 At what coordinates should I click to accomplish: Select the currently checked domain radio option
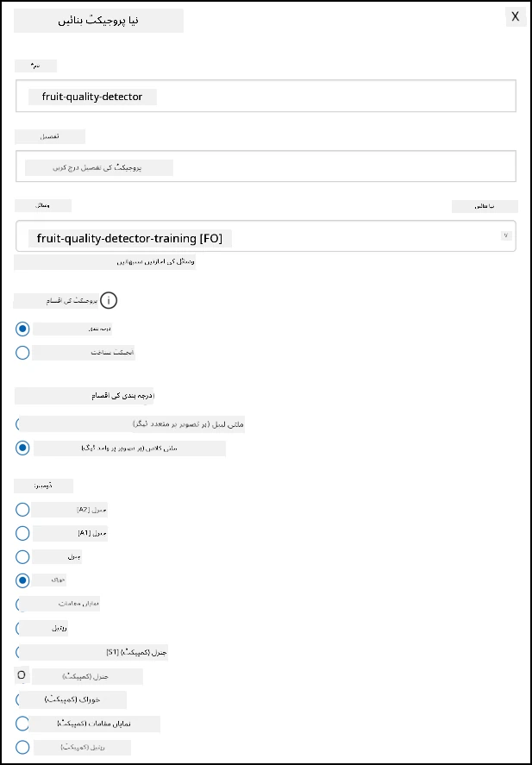click(22, 580)
